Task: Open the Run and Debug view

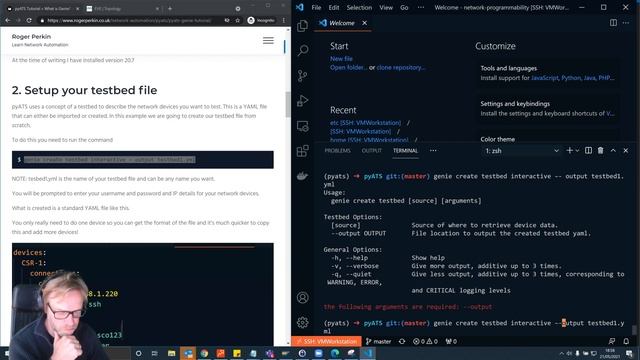Action: tap(302, 101)
